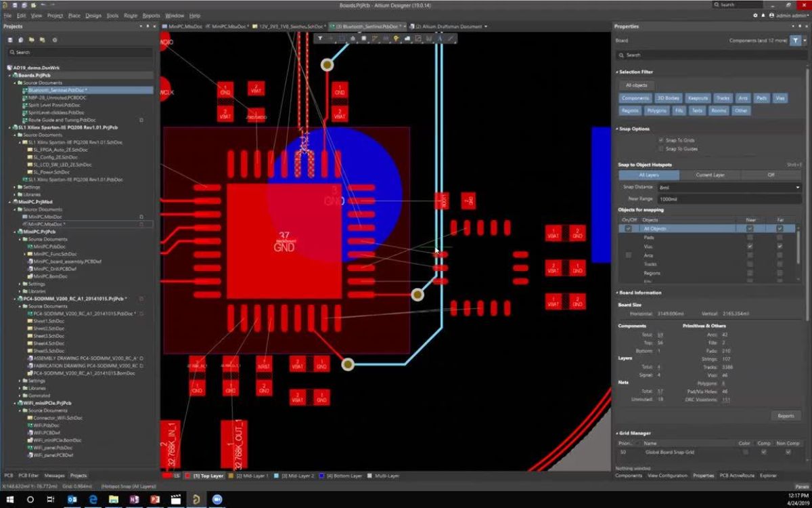Expand the Settings folder under MiniPC.PrjPcb
Screen dimensions: 812x508
click(20, 283)
